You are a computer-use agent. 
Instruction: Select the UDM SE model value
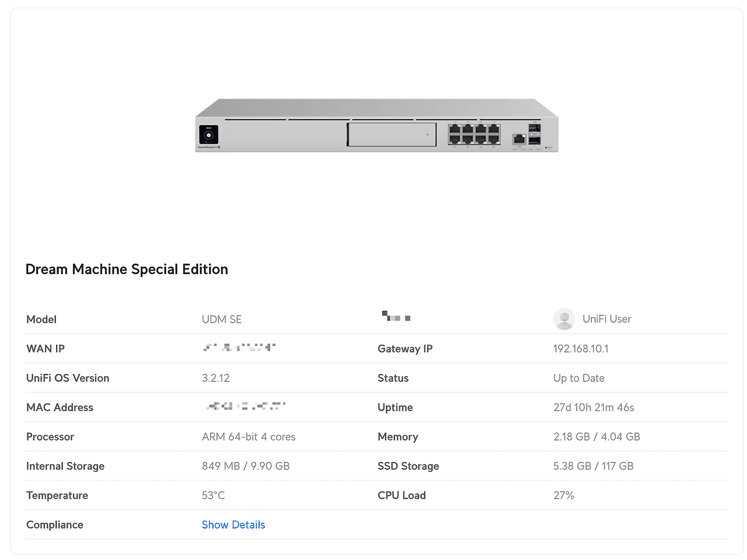tap(222, 319)
